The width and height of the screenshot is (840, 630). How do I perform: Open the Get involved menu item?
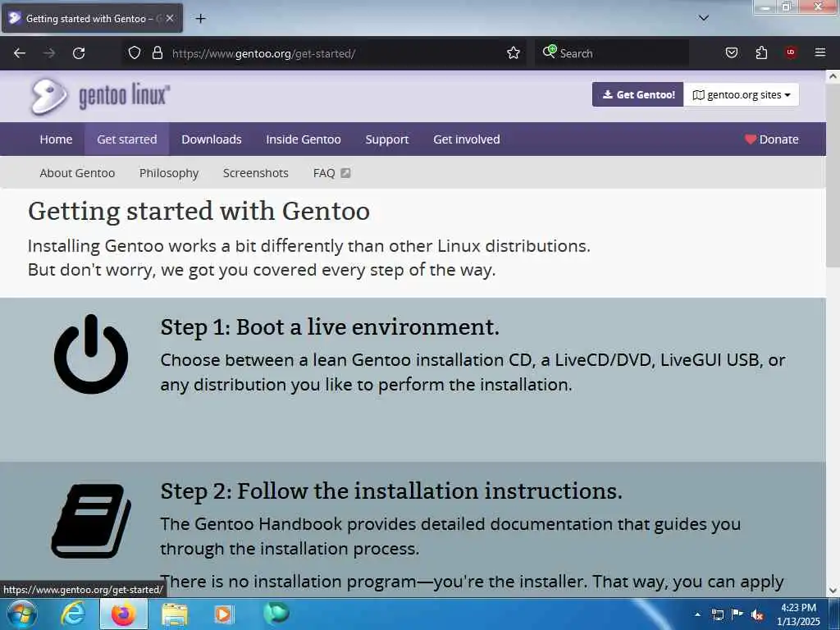coord(467,139)
